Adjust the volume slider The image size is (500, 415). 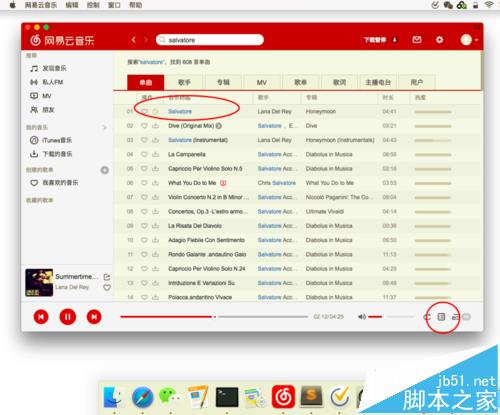391,317
